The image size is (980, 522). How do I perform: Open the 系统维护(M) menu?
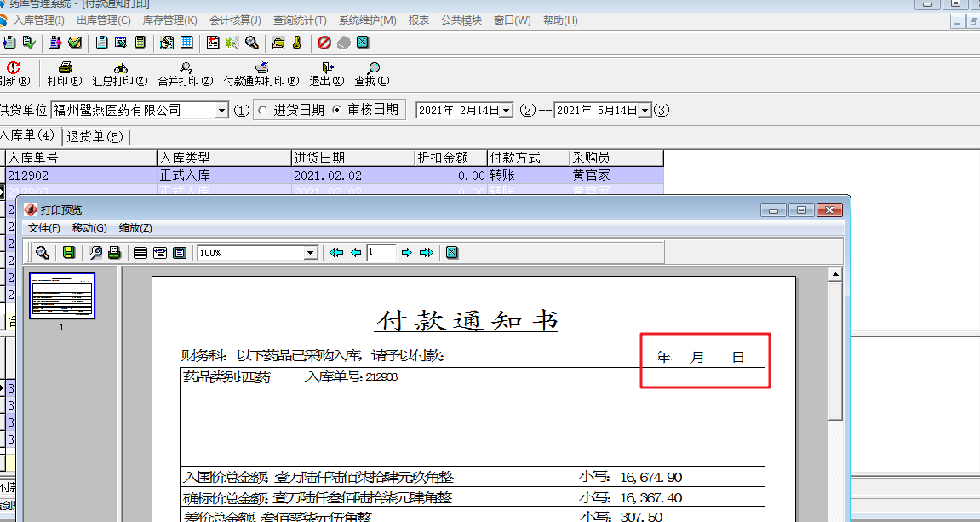[368, 20]
